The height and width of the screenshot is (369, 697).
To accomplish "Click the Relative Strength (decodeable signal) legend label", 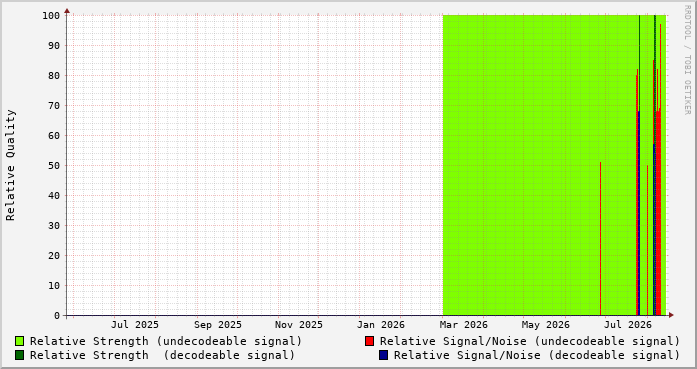I will [x=162, y=355].
